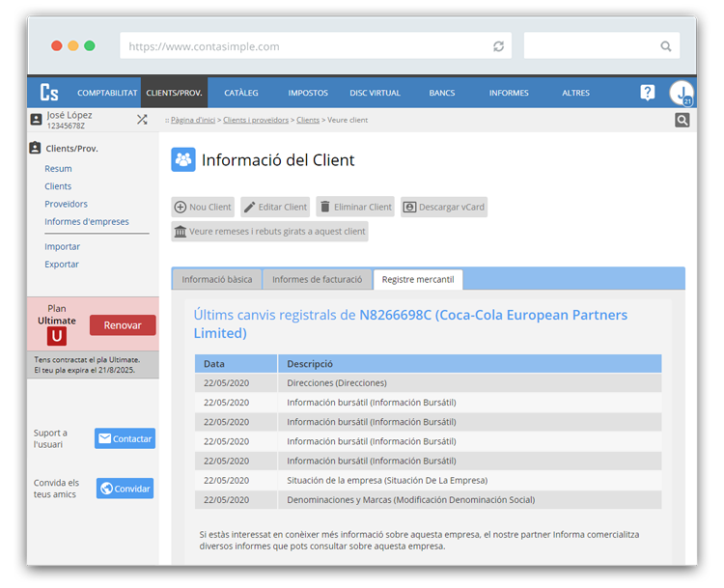Open the Proveïdors sidebar link
Viewport: 724px width, 588px height.
pyautogui.click(x=66, y=204)
